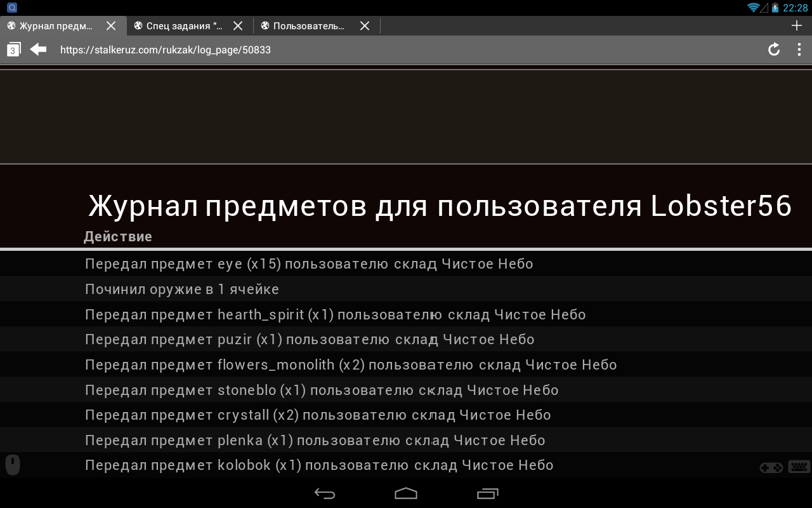This screenshot has height=508, width=812.
Task: Select the 'Действие' column header
Action: click(x=118, y=236)
